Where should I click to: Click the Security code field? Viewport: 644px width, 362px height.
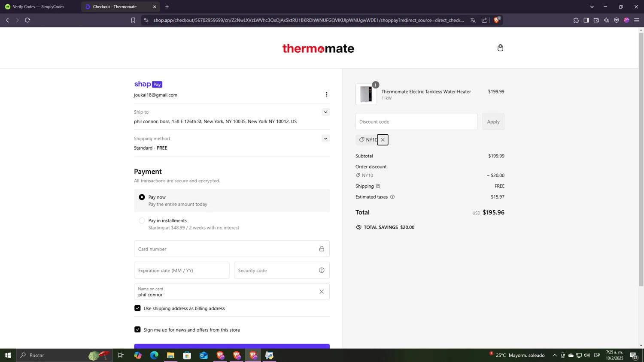click(282, 270)
